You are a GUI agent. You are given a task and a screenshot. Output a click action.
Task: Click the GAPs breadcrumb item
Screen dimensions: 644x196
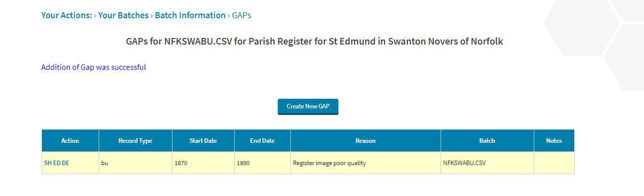point(242,15)
